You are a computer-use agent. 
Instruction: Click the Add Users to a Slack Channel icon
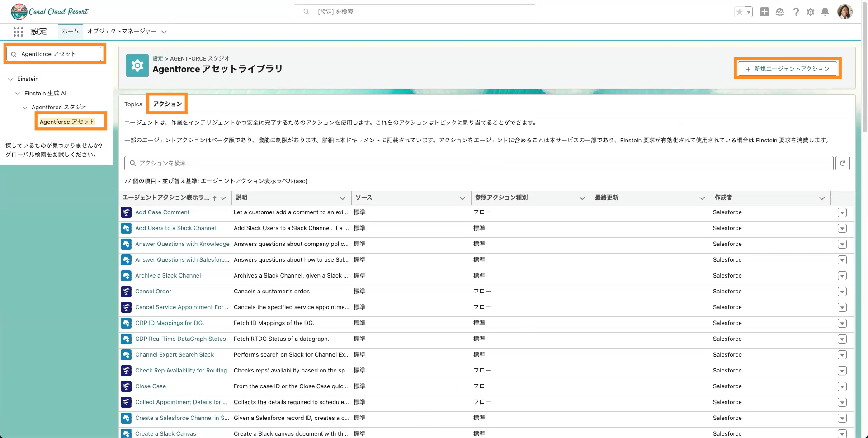click(126, 228)
